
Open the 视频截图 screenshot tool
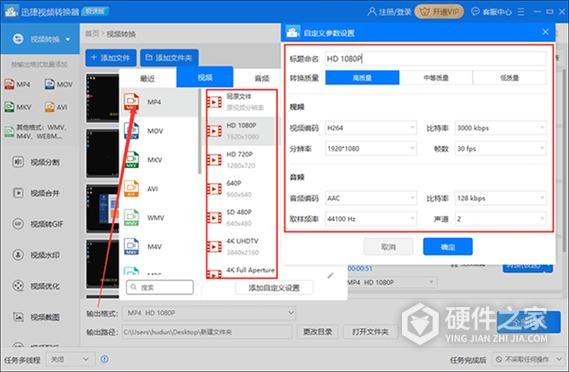click(x=36, y=317)
